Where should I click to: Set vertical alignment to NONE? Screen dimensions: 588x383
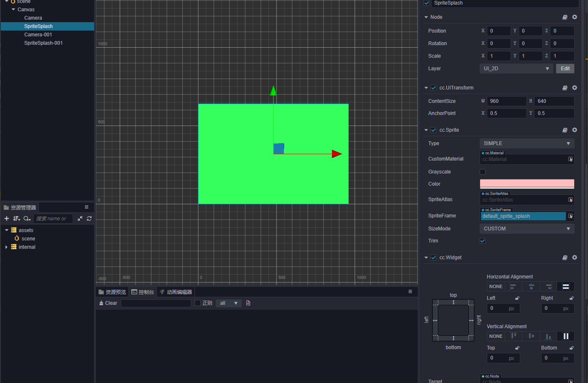tap(496, 336)
